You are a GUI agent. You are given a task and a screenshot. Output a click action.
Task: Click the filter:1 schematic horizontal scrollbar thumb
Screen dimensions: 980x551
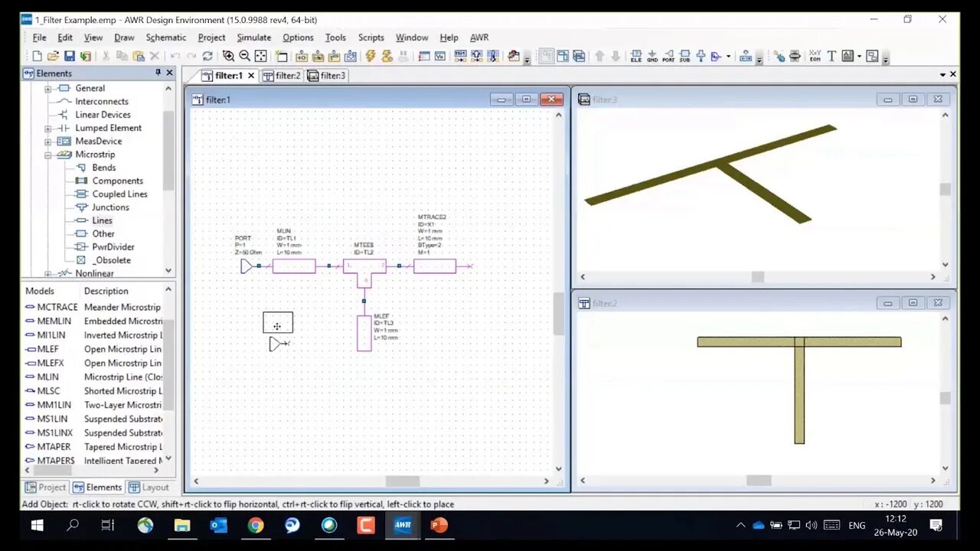click(402, 481)
